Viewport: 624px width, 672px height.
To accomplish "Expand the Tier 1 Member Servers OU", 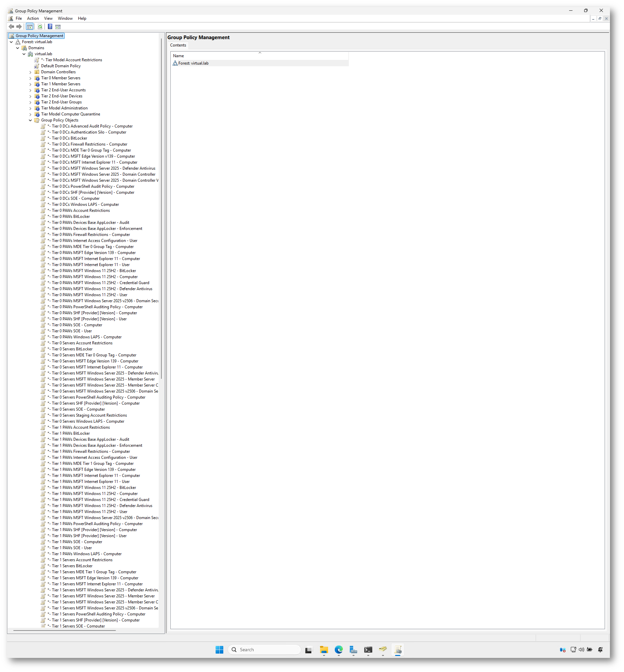I will pyautogui.click(x=30, y=84).
